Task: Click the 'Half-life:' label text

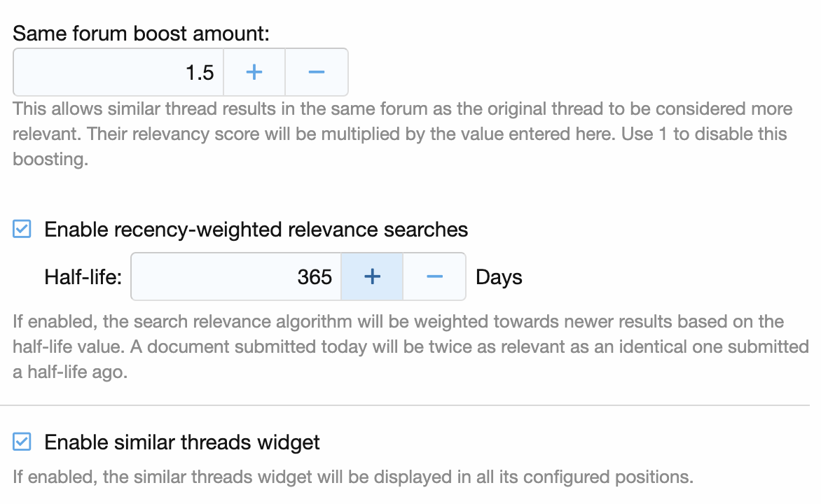Action: 83,277
